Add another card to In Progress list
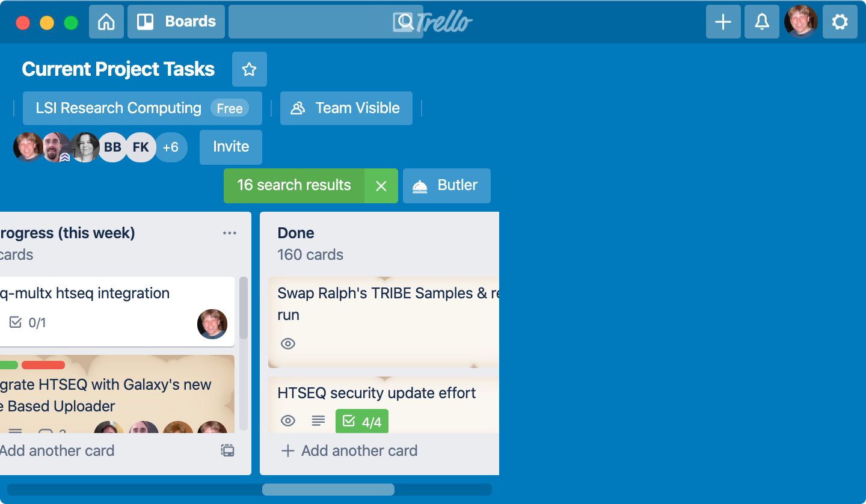The width and height of the screenshot is (866, 504). coord(57,451)
